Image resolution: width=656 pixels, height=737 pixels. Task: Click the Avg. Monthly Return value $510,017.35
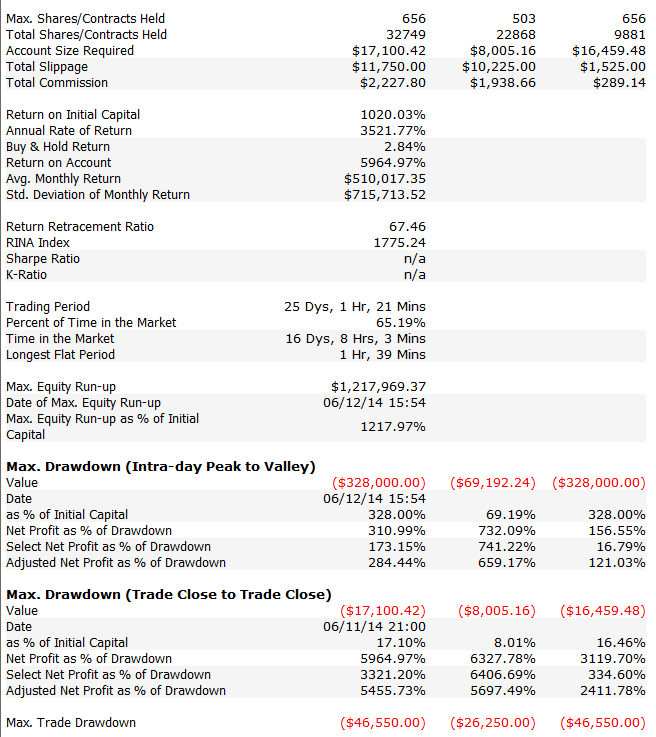point(385,179)
